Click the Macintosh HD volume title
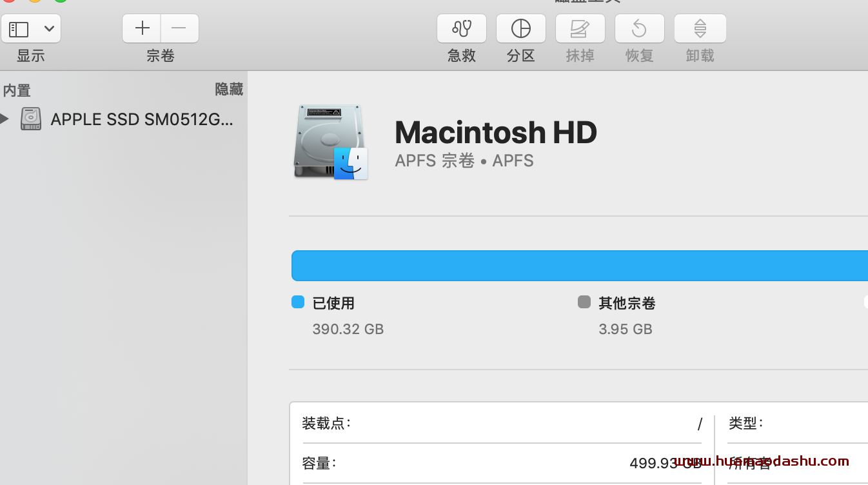 [496, 132]
